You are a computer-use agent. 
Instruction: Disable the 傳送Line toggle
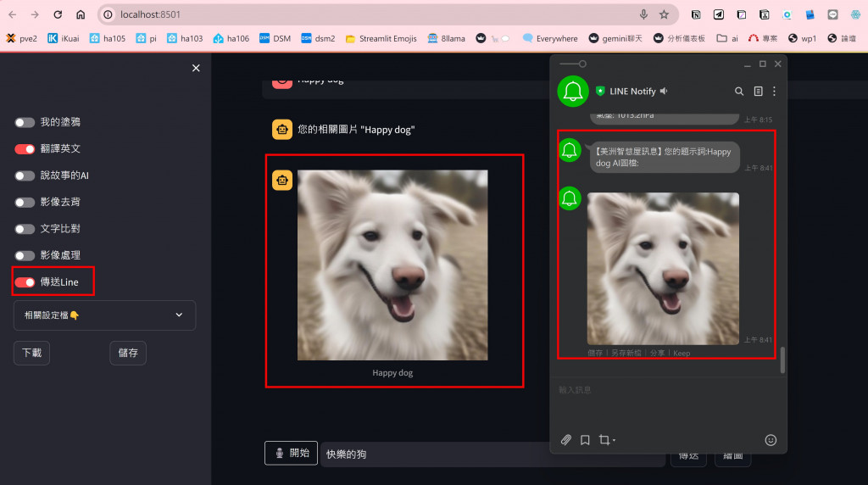25,282
